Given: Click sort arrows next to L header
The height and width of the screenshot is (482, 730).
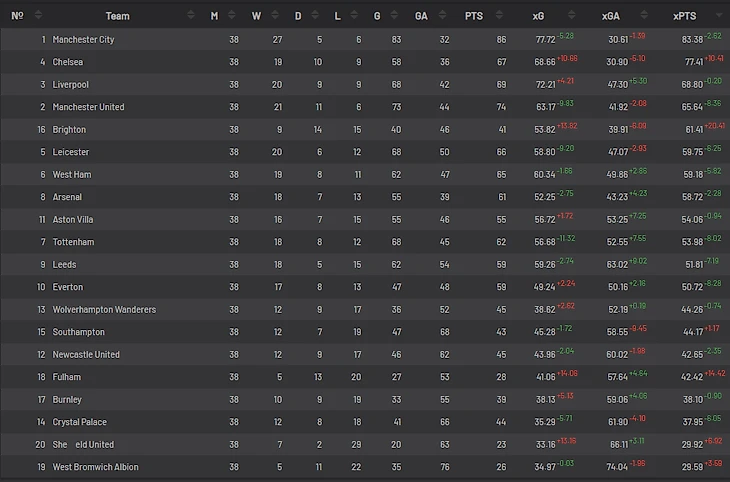Looking at the screenshot, I should (x=356, y=15).
